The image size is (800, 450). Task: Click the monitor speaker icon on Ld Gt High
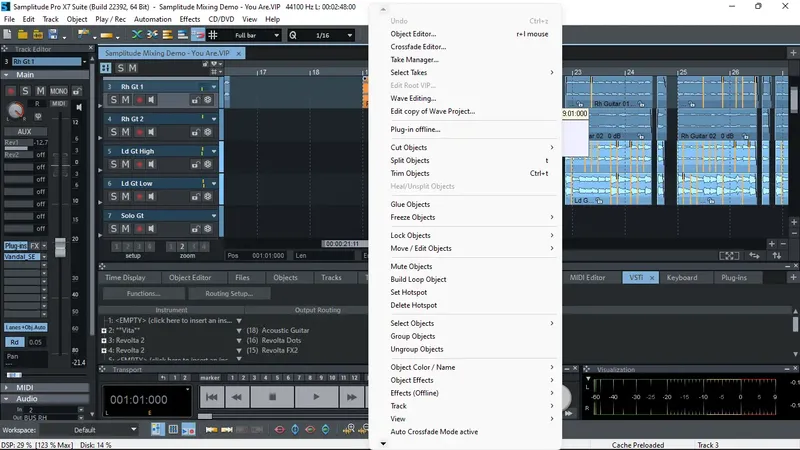tap(152, 164)
